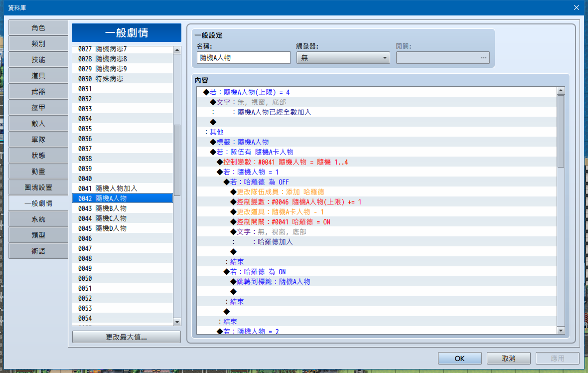Viewport: 588px width, 373px height.
Task: Click the 名稱 field containing 隨機A人物
Action: (243, 58)
